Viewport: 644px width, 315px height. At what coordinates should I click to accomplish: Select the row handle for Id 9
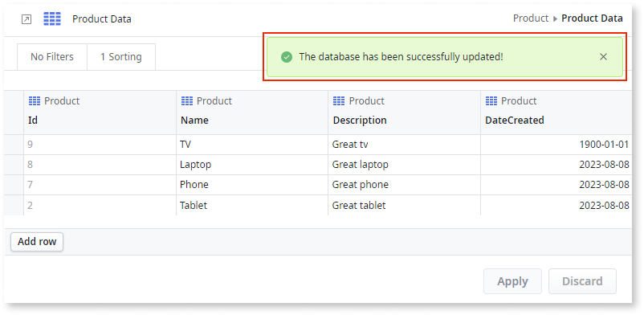(x=14, y=145)
